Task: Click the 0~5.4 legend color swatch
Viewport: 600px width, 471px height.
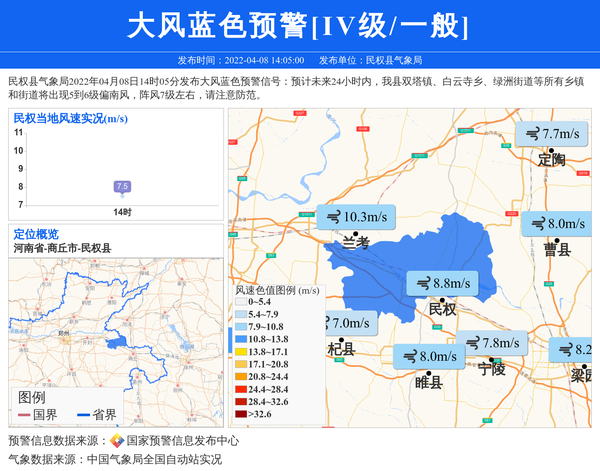Action: [241, 302]
